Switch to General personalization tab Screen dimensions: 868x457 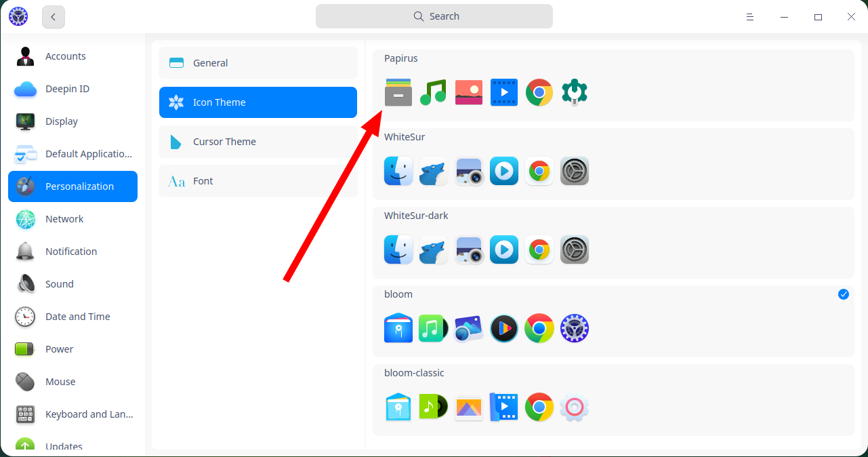point(258,63)
